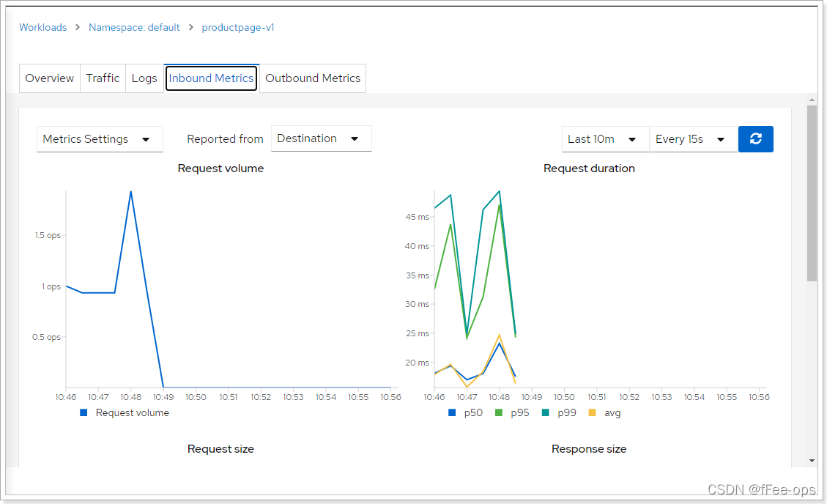
Task: Click the scrollbar down arrow
Action: pos(812,461)
